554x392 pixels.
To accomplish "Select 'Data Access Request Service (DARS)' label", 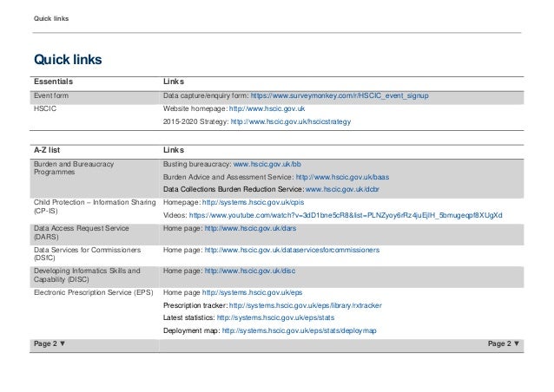I will point(82,232).
